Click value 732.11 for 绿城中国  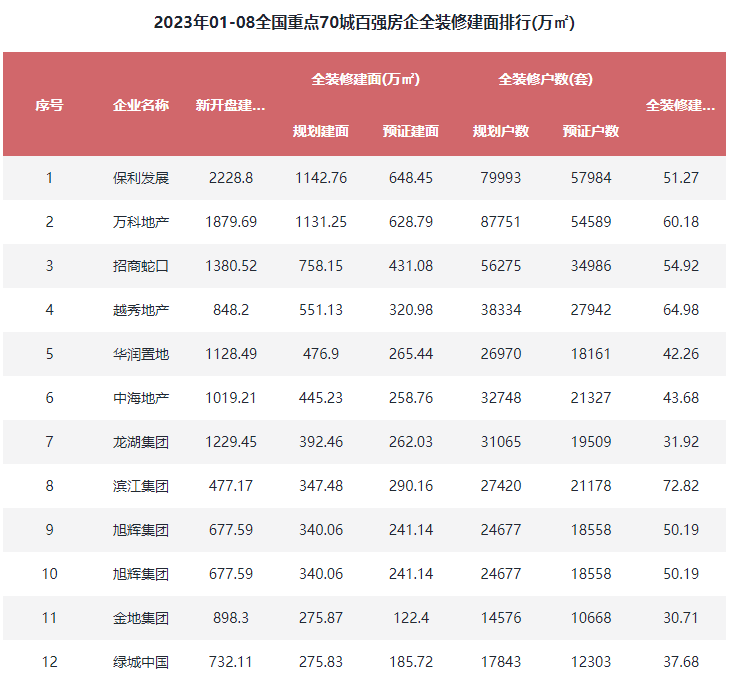(x=231, y=662)
